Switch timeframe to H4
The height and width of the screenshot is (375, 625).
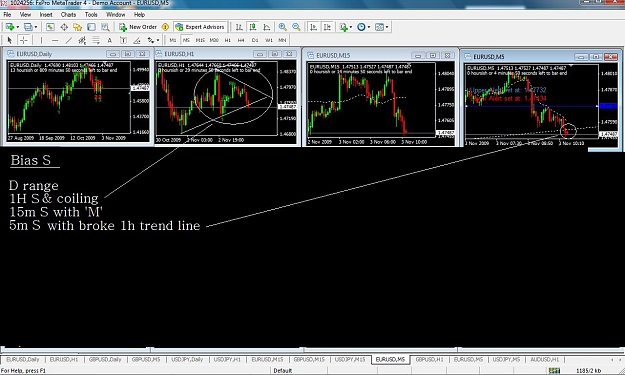point(241,40)
